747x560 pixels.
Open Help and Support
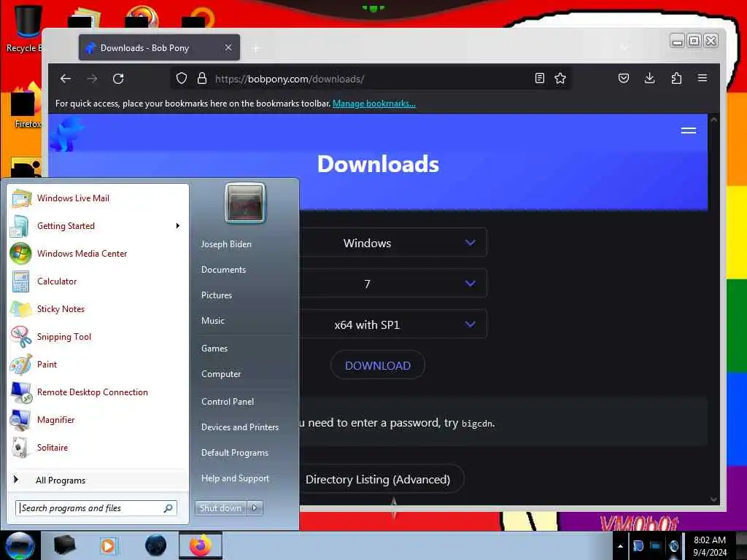click(x=236, y=478)
